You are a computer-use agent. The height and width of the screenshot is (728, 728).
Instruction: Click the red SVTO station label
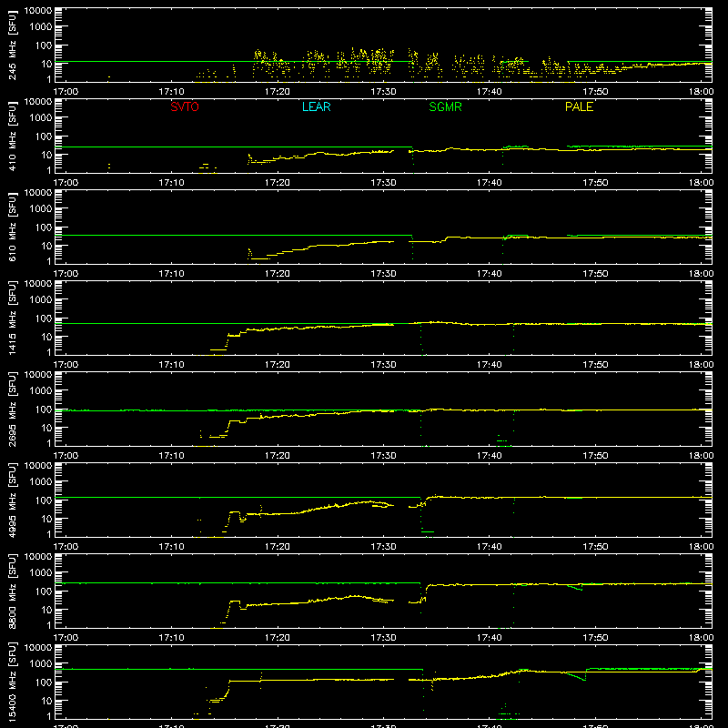coord(185,106)
